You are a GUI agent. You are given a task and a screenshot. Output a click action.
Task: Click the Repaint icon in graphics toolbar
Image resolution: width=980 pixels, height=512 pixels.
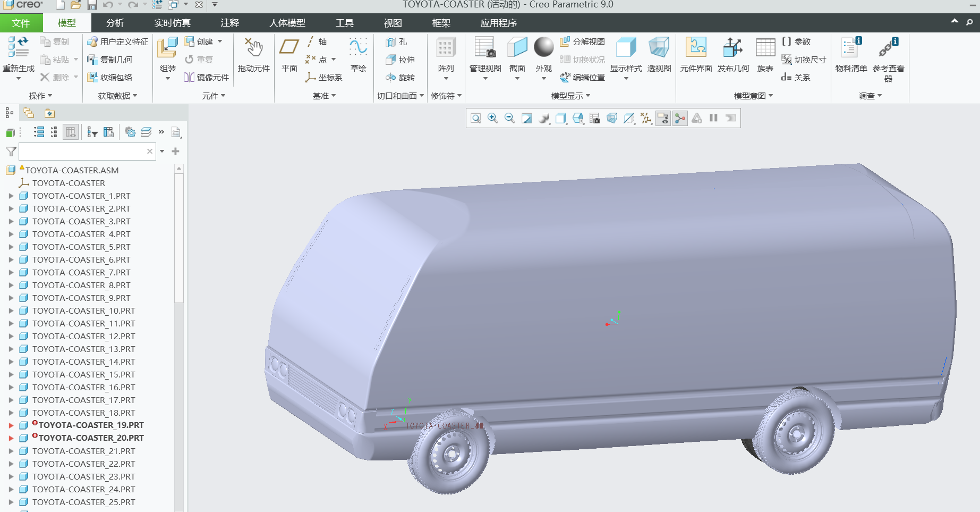[x=527, y=118]
